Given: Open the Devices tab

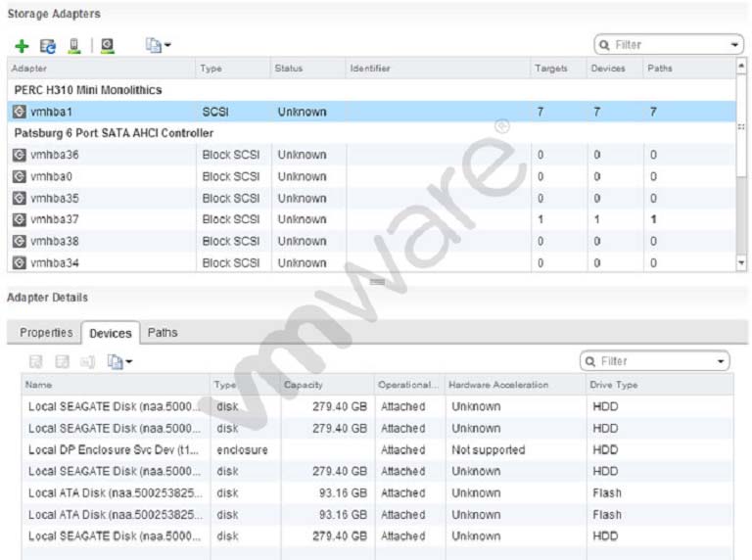Looking at the screenshot, I should (x=111, y=333).
